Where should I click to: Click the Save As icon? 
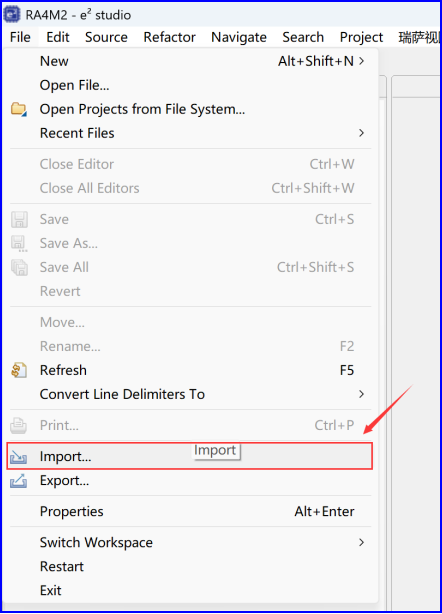point(19,243)
